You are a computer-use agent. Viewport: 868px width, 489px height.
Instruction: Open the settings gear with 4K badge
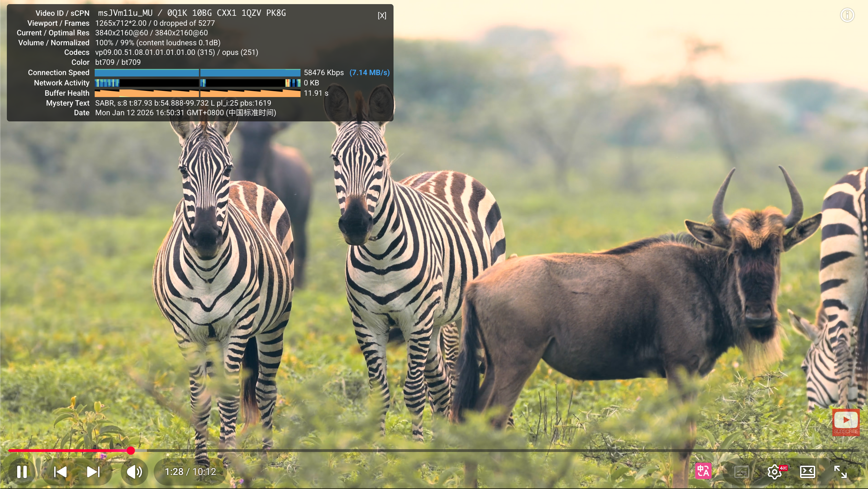775,472
